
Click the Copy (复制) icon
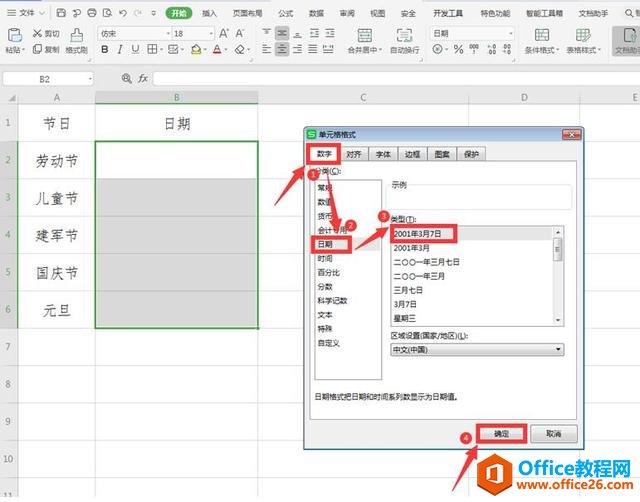click(38, 49)
